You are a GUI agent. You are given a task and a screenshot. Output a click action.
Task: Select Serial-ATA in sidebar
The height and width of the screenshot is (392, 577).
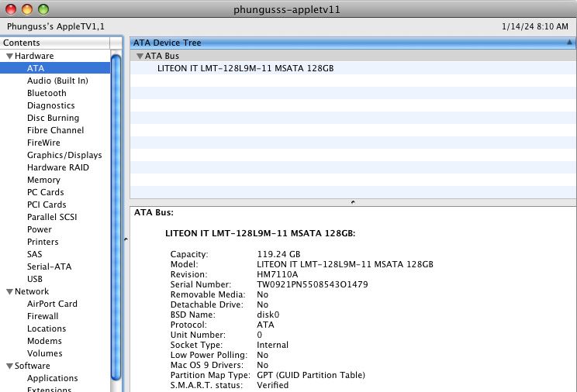point(50,266)
